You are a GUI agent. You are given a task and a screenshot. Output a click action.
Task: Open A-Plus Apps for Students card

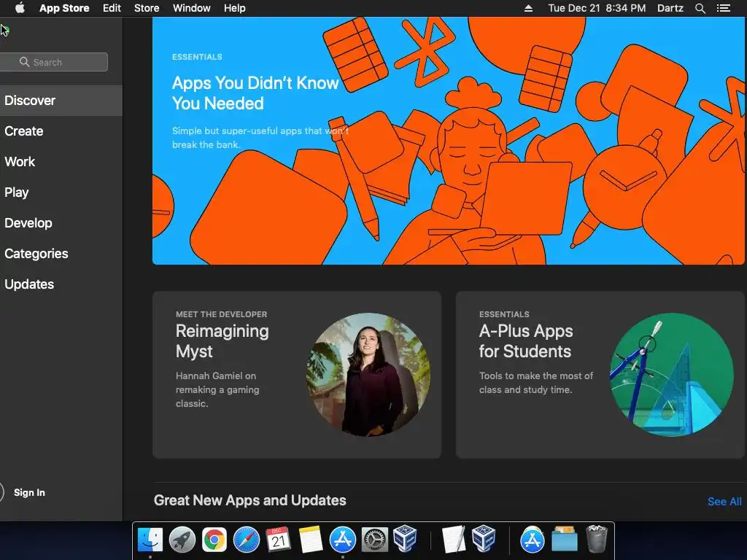pyautogui.click(x=600, y=375)
